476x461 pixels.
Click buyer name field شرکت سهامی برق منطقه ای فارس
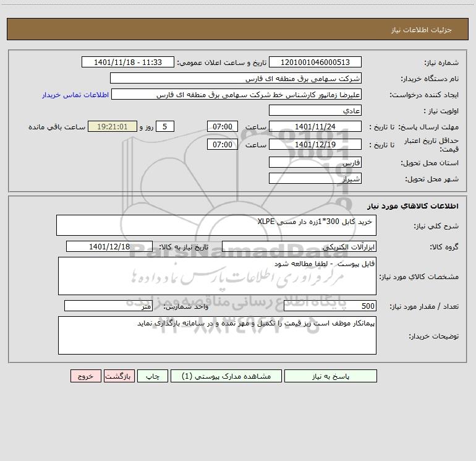point(236,78)
